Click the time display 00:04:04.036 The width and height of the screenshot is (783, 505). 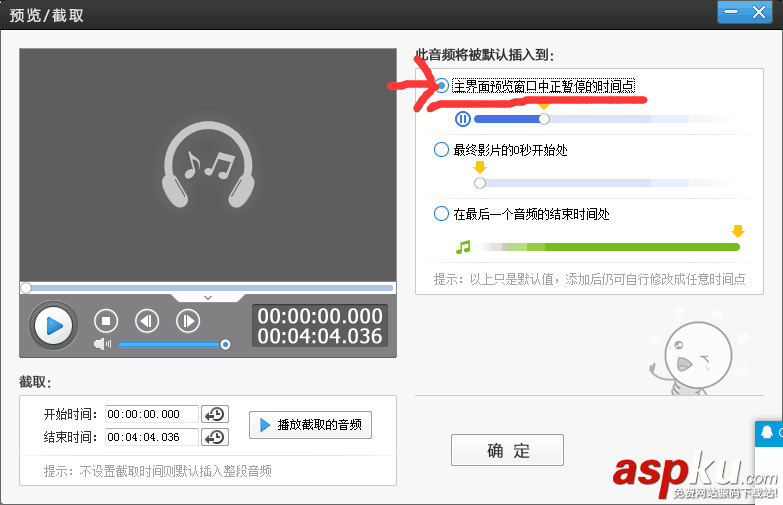pyautogui.click(x=320, y=336)
